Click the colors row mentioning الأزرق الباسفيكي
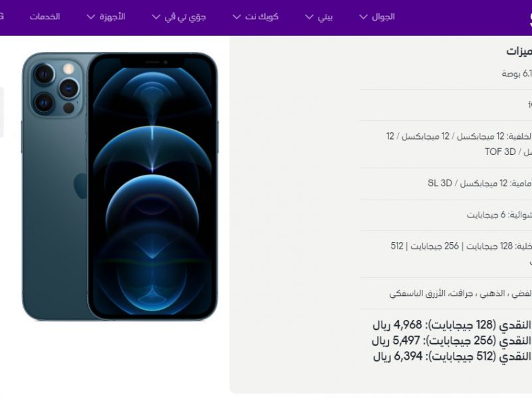 [x=446, y=293]
